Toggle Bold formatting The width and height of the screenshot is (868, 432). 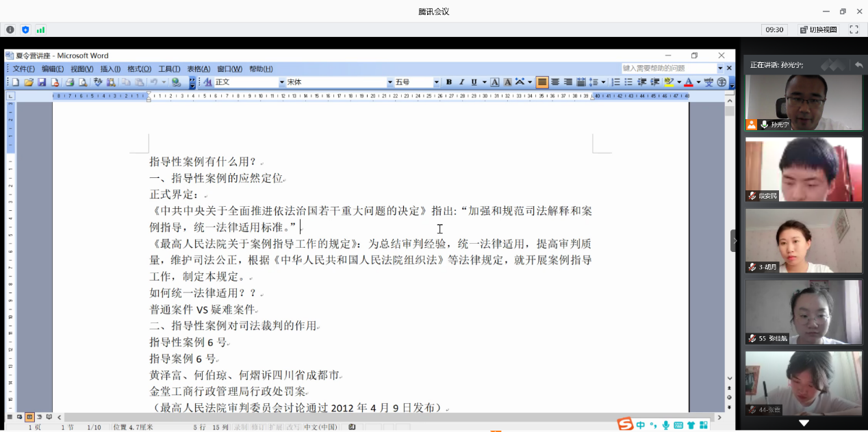point(449,82)
